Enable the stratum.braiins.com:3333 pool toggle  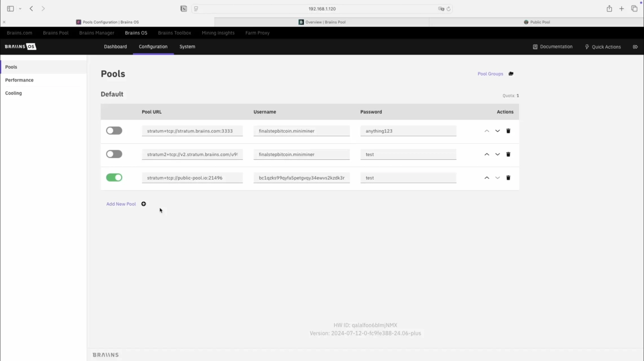(x=114, y=131)
